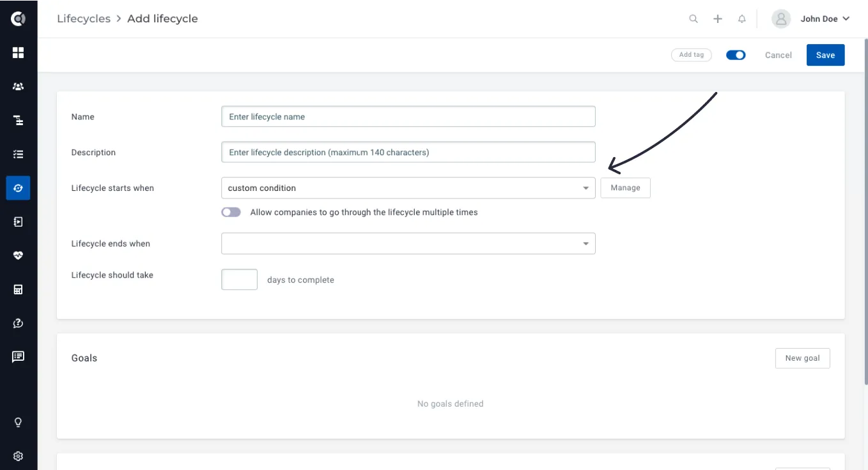Open the Lifecycle ends when dropdown
Viewport: 868px width, 470px height.
pos(408,243)
